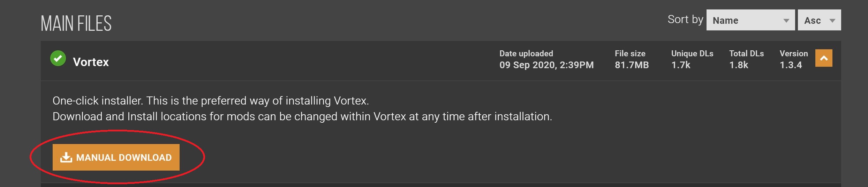
Task: Click the 1.8k total downloads value
Action: point(739,65)
